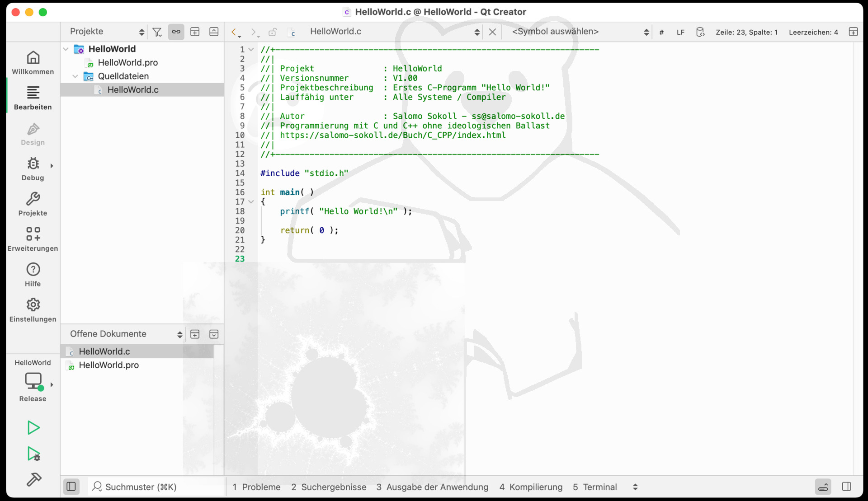
Task: Close the Projekte sidebar panel
Action: 214,32
